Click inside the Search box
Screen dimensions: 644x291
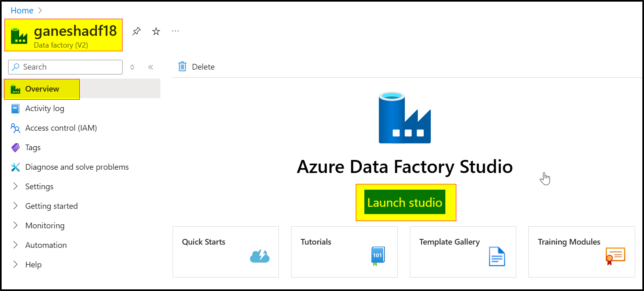[65, 67]
